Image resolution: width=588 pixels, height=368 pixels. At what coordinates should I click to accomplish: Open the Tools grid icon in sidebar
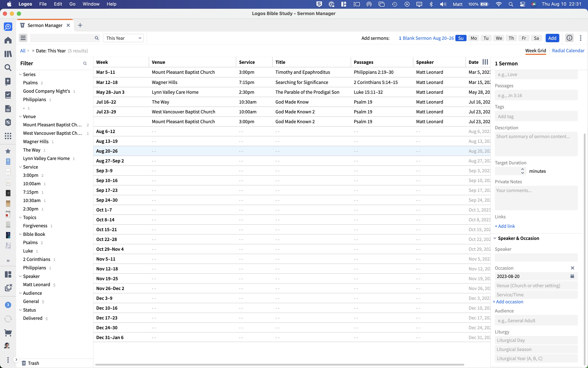[8, 136]
